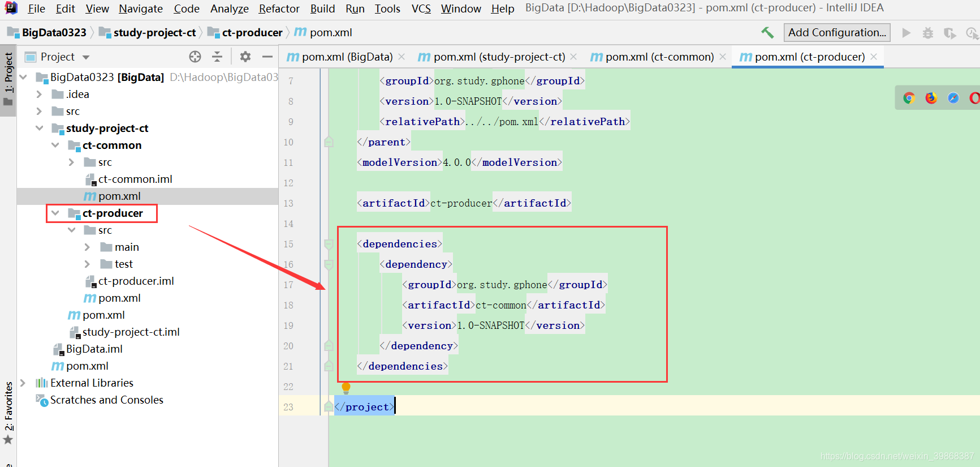Click the closing project tag on line 23
The image size is (980, 467).
365,406
